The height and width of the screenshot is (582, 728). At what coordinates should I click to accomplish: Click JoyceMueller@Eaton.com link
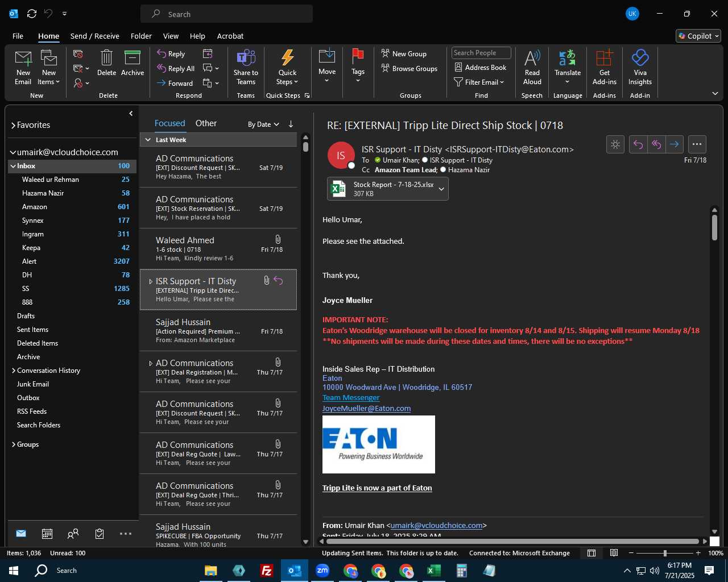pos(366,409)
